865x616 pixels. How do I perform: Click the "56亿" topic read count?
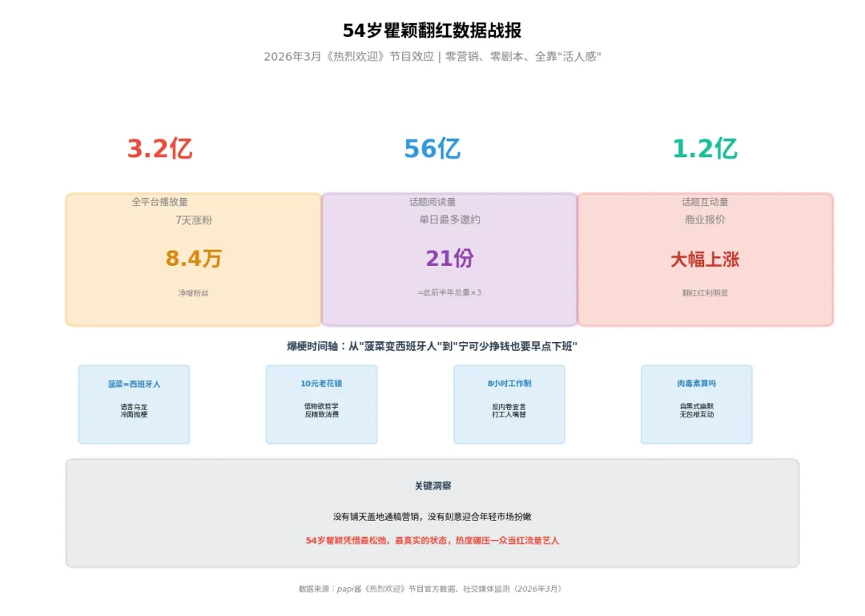(432, 147)
